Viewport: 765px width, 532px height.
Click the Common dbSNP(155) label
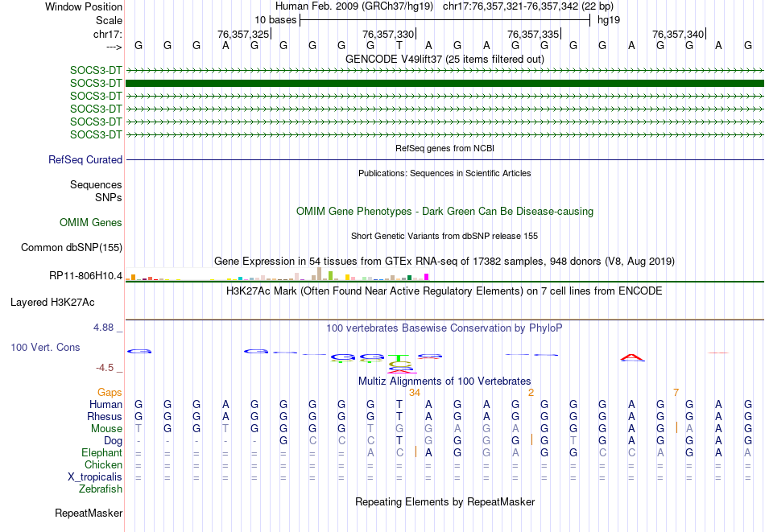click(x=72, y=247)
